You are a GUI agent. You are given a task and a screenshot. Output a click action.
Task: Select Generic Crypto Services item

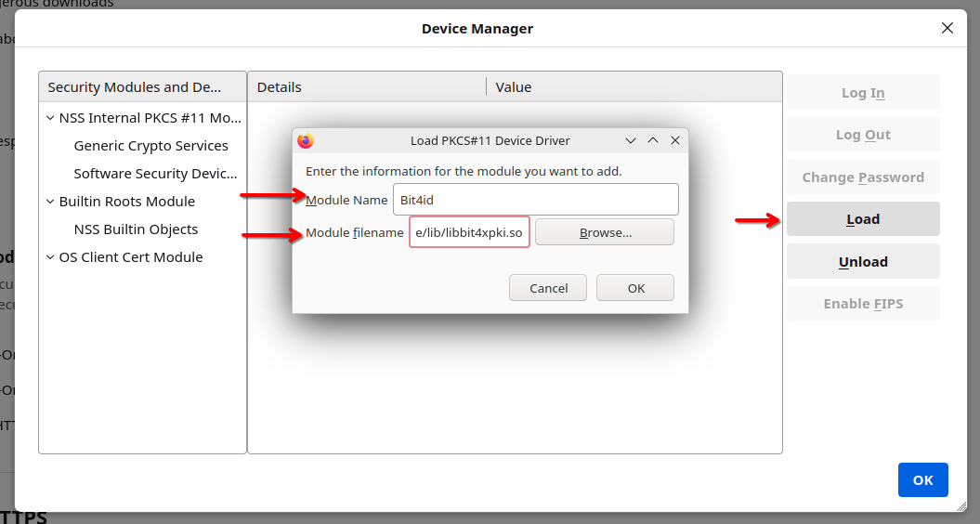coord(150,146)
